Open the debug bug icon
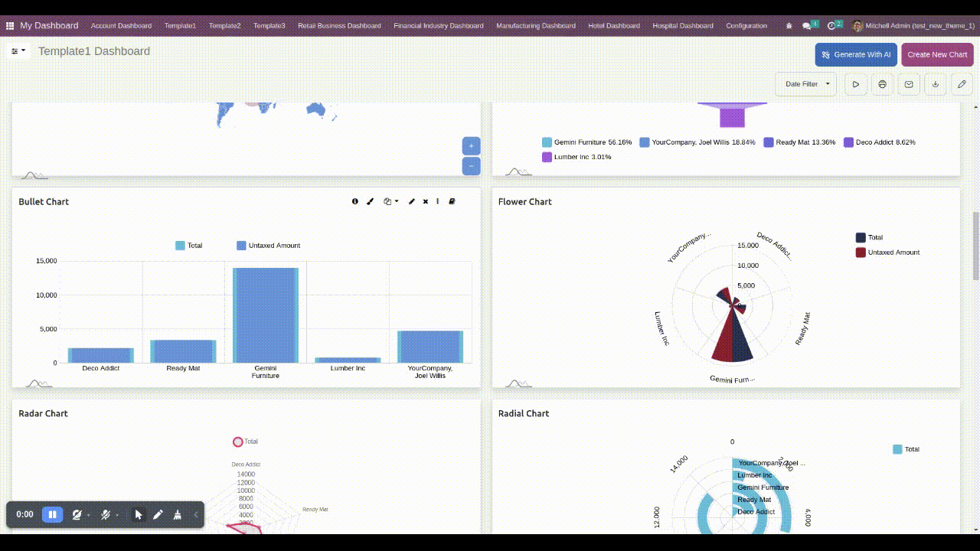980x551 pixels. pos(789,25)
